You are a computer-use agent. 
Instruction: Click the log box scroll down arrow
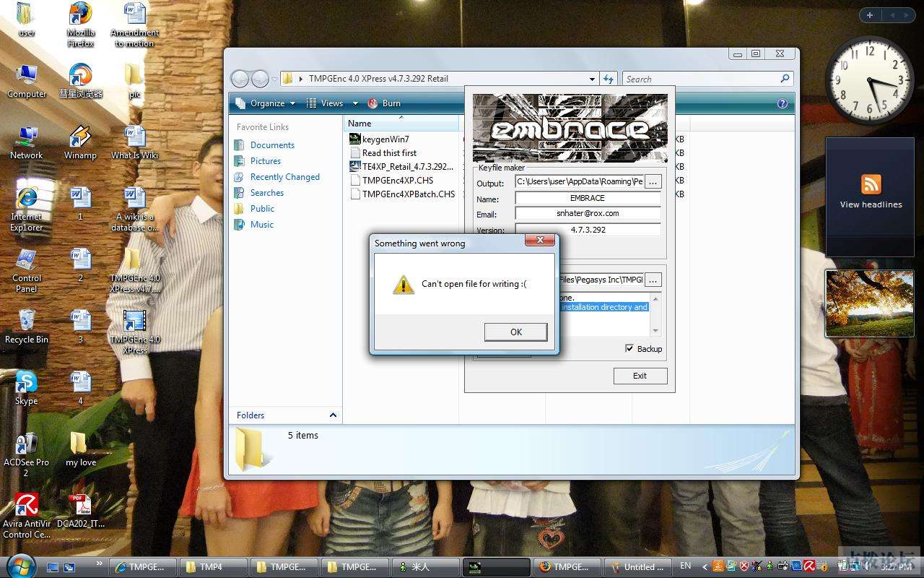pyautogui.click(x=655, y=331)
